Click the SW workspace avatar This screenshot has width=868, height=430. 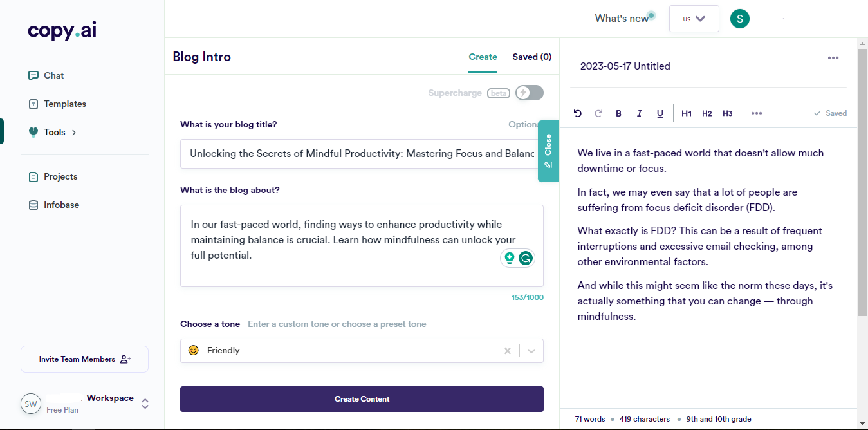pos(30,404)
